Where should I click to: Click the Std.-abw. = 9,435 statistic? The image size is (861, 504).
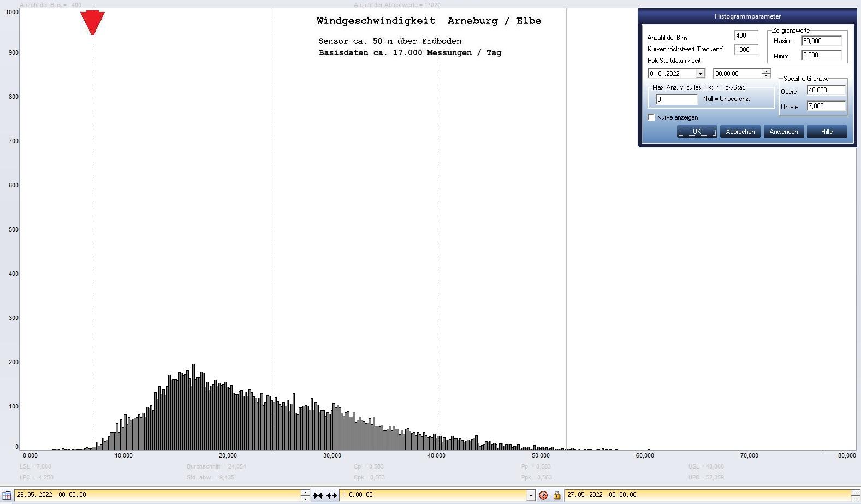point(210,478)
